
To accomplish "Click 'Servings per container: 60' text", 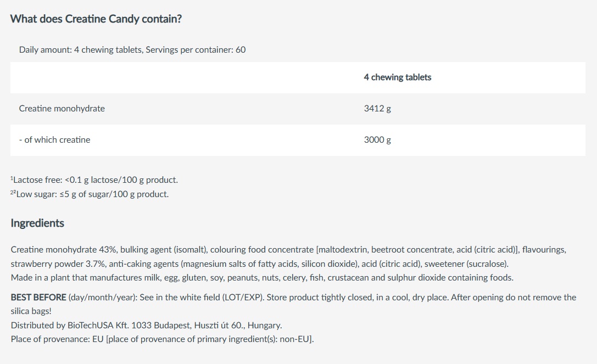I will (196, 50).
